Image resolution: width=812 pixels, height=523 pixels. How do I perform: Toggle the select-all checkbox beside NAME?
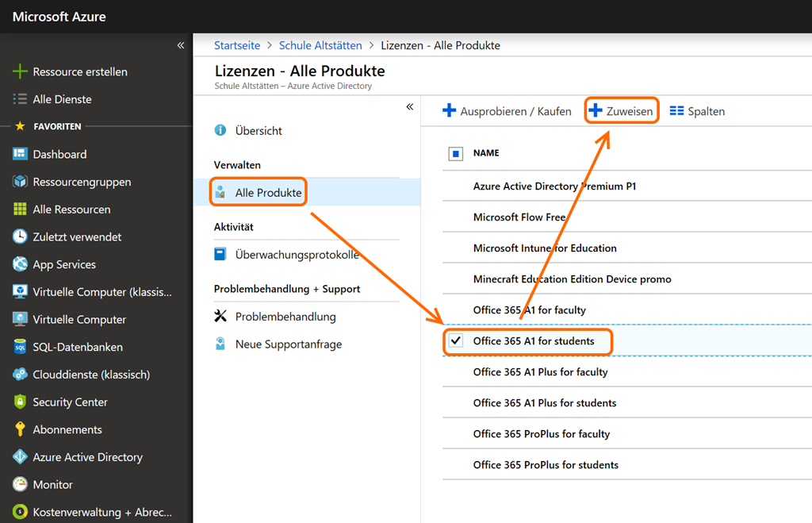coord(456,153)
